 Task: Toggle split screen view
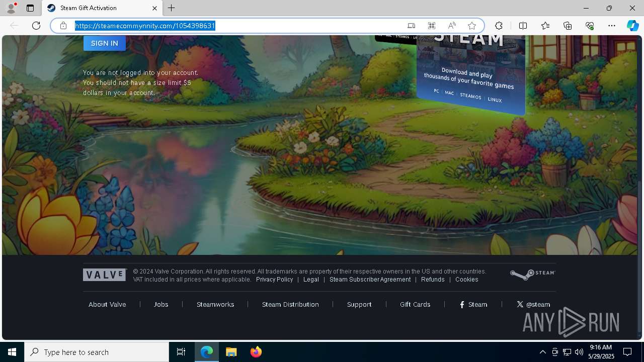click(523, 26)
